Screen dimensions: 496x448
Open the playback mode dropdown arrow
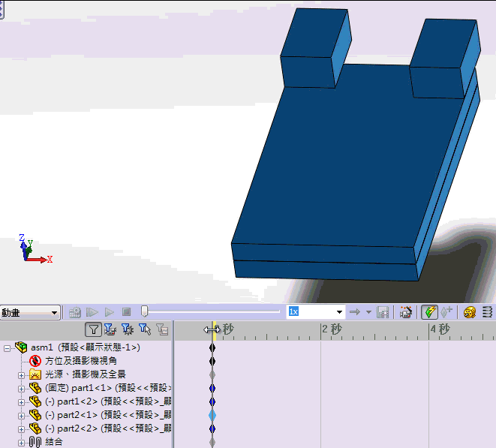click(x=368, y=312)
